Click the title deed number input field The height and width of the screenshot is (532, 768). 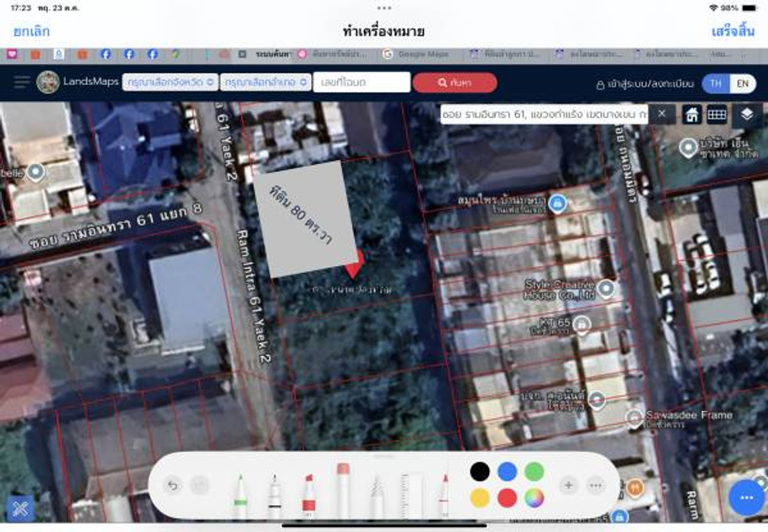click(x=362, y=82)
